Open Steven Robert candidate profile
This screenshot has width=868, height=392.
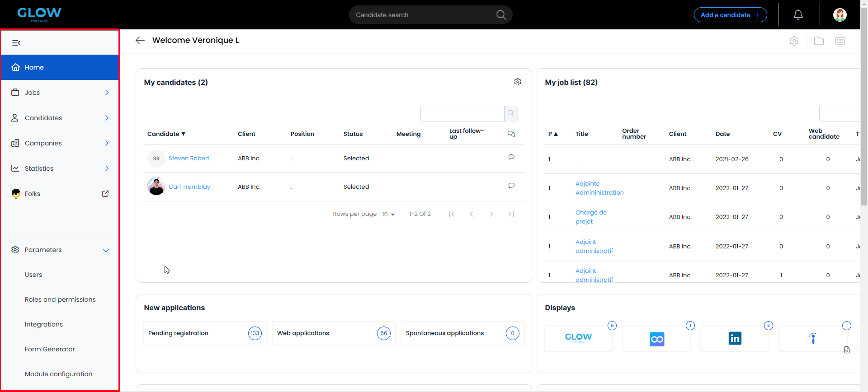click(x=189, y=159)
